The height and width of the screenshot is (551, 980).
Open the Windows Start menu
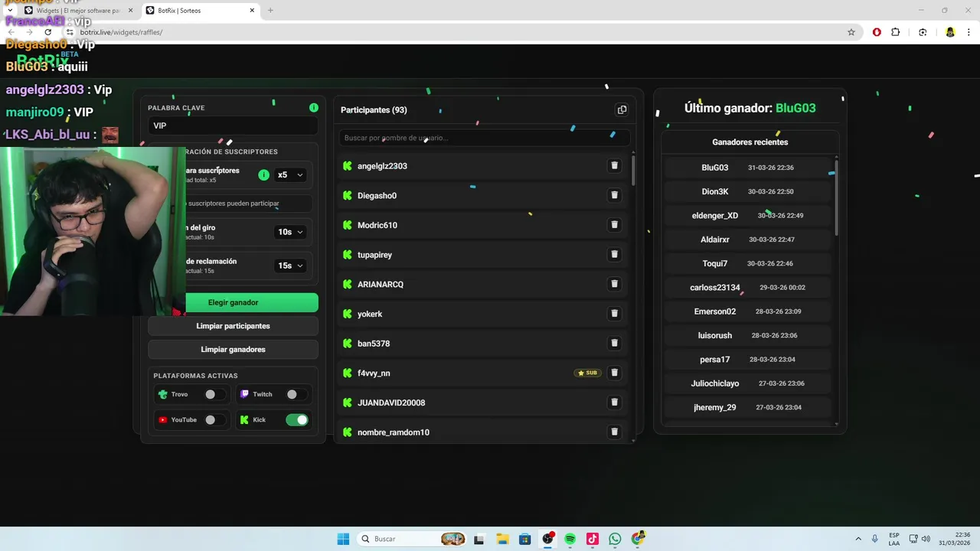(343, 539)
